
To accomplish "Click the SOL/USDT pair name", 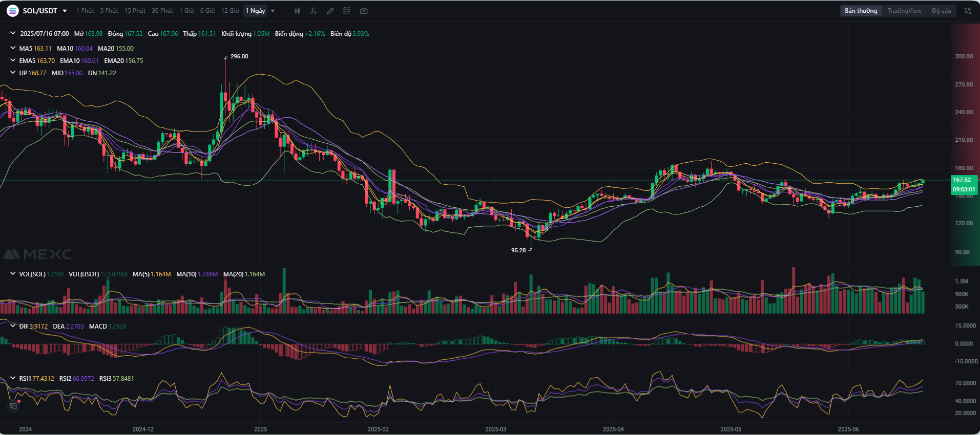I will click(x=40, y=11).
